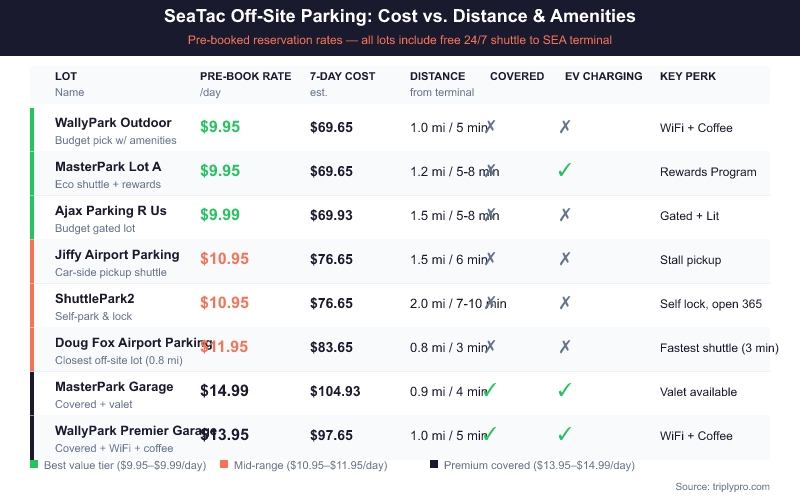800x500 pixels.
Task: Click the EV charging checkmark for WallyPark Premier Garage
Action: click(x=565, y=435)
